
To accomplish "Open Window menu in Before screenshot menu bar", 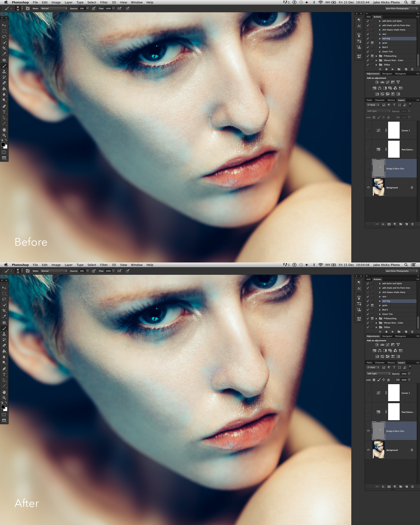I will click(136, 2).
